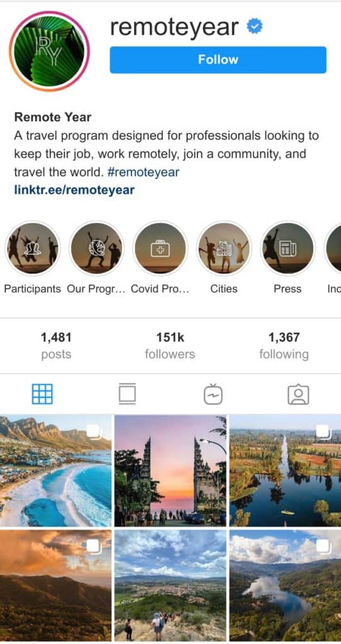Open the Our Programs story highlight

pyautogui.click(x=96, y=248)
